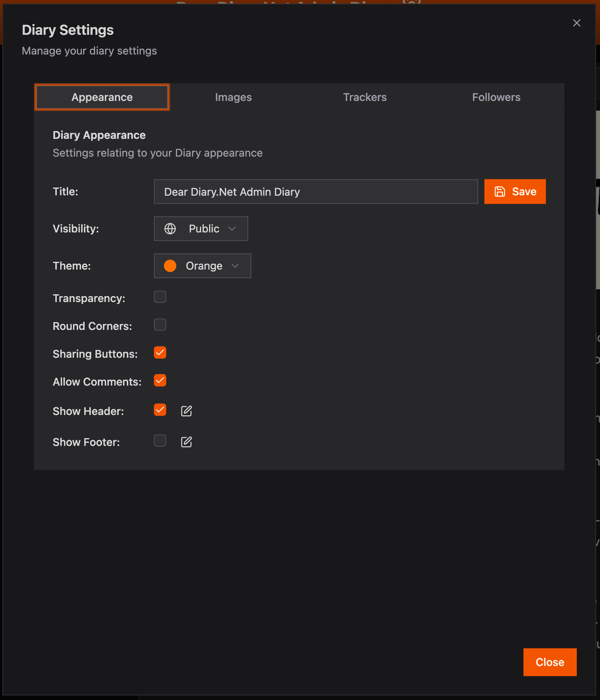Enable the Round Corners checkbox
The height and width of the screenshot is (700, 600).
pyautogui.click(x=160, y=325)
